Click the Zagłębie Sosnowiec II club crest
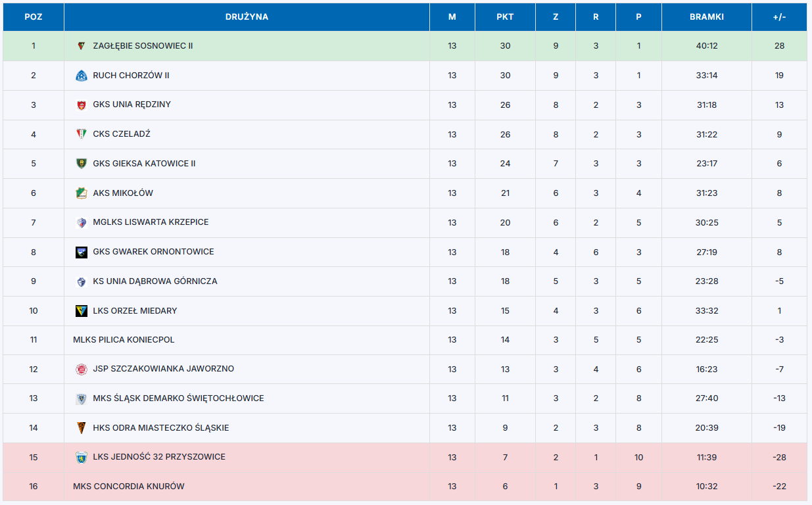Viewport: 812px width, 505px height. click(81, 46)
